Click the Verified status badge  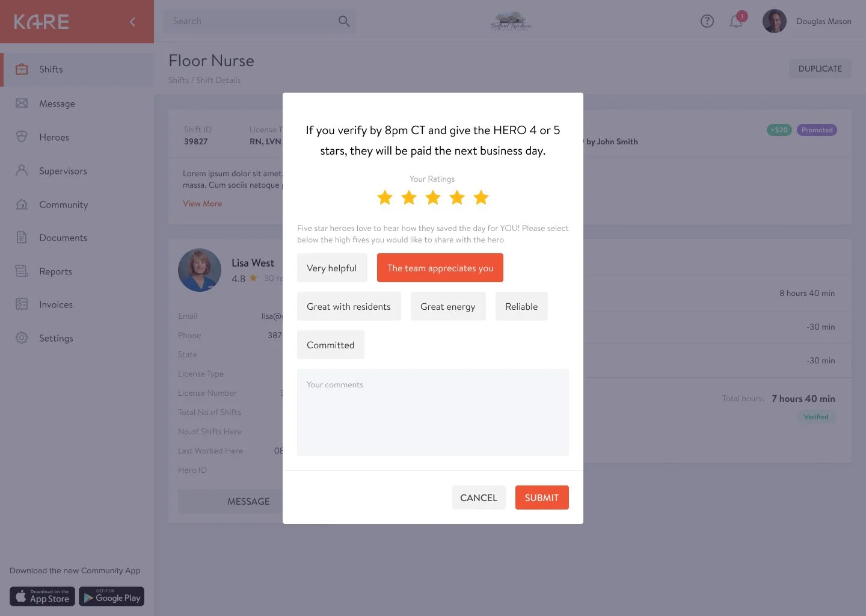(x=816, y=417)
